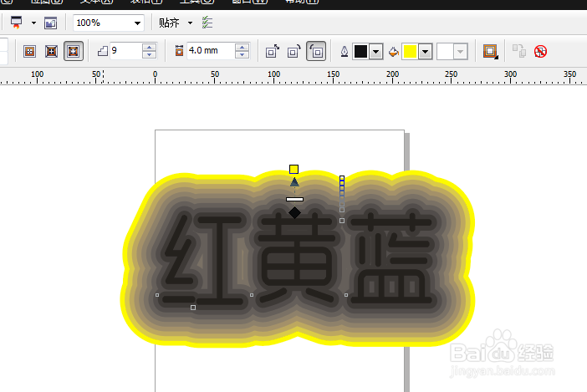
Task: Click the horizontal ruler at the 100 mark
Action: pyautogui.click(x=273, y=74)
